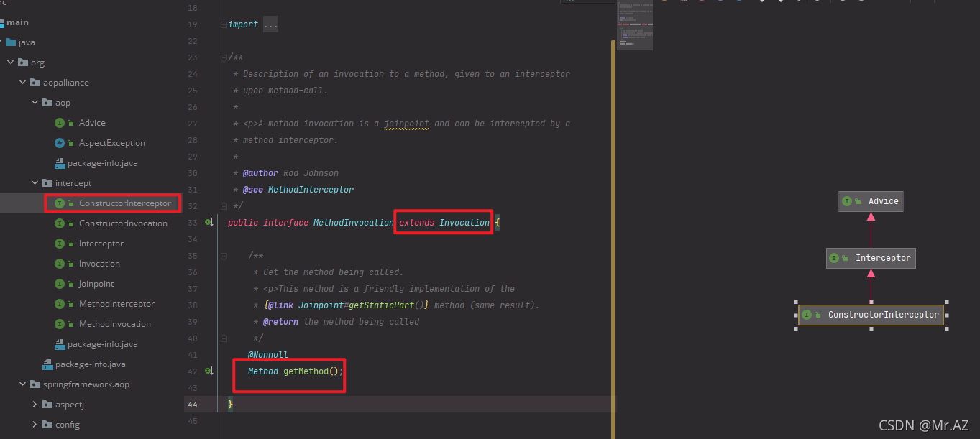Viewport: 980px width, 439px height.
Task: Click the folder icon of aopalliance package
Action: click(x=35, y=83)
